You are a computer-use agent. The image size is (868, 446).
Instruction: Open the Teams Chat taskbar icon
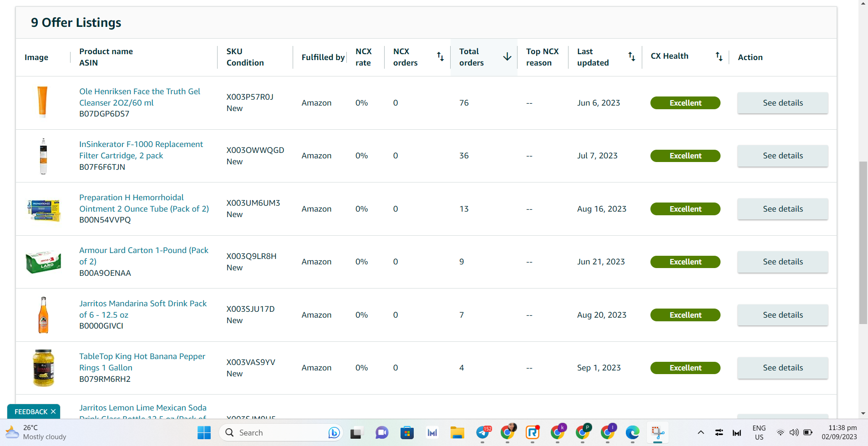click(382, 432)
